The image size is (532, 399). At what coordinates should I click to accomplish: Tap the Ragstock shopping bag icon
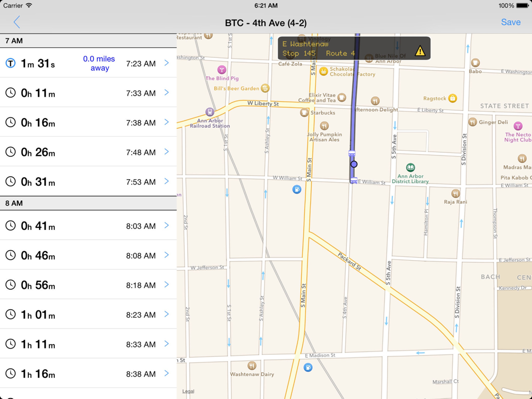point(452,98)
